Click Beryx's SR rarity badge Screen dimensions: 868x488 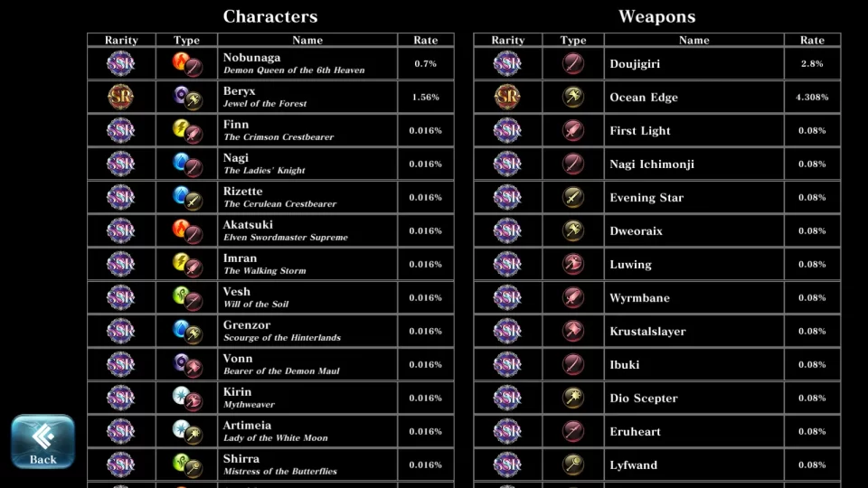pos(121,97)
